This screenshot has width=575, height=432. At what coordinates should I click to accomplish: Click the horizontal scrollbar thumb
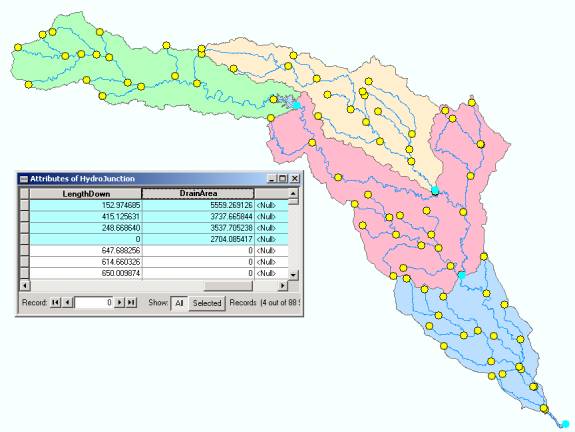(228, 285)
